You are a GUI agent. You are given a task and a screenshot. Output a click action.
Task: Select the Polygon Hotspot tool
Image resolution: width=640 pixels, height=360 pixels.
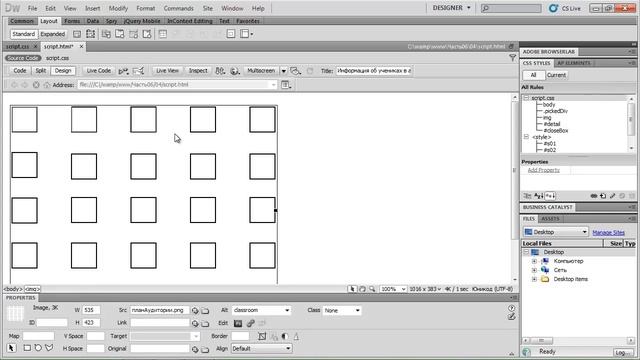(x=49, y=348)
